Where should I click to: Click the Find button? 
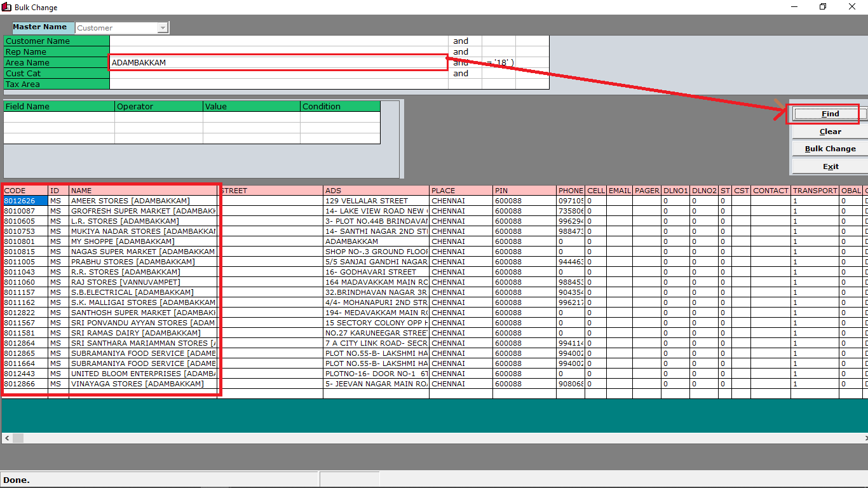829,114
